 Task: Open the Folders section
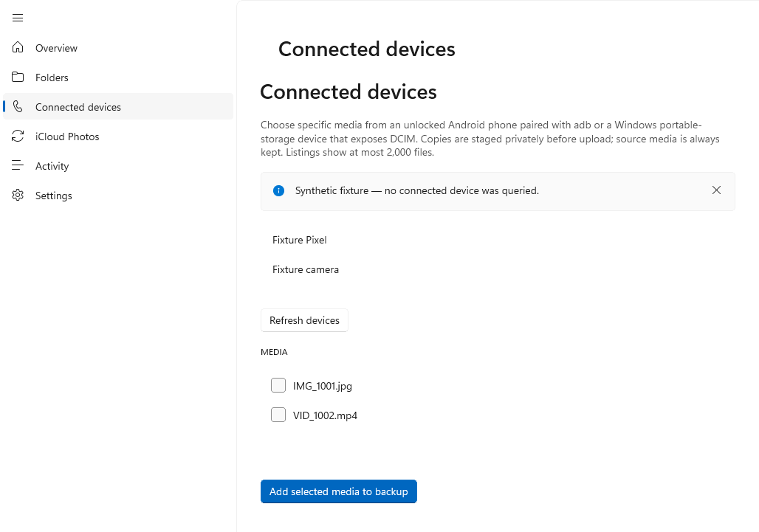tap(118, 77)
